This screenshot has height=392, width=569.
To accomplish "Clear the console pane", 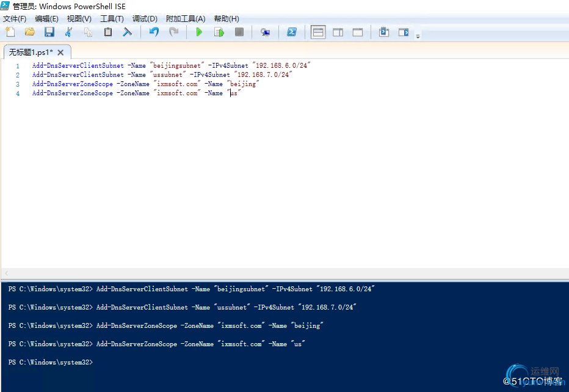I will click(127, 32).
